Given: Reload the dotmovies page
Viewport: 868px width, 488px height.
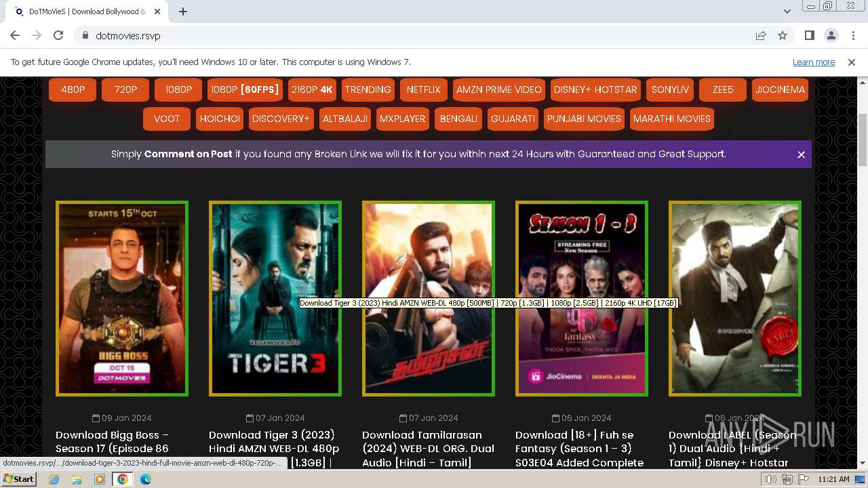Looking at the screenshot, I should point(58,35).
